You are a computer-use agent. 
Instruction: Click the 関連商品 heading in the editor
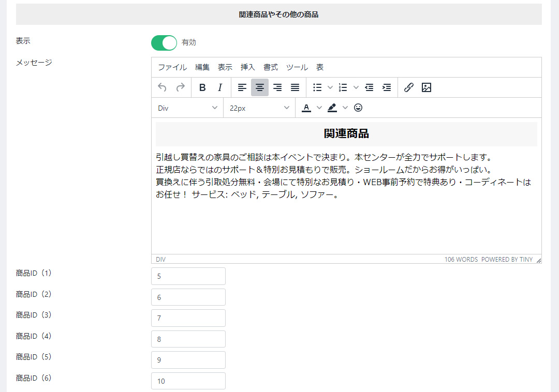point(346,134)
